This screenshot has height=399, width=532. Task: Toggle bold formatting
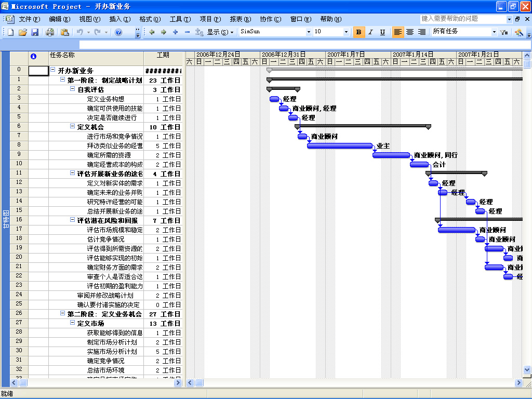tap(358, 32)
